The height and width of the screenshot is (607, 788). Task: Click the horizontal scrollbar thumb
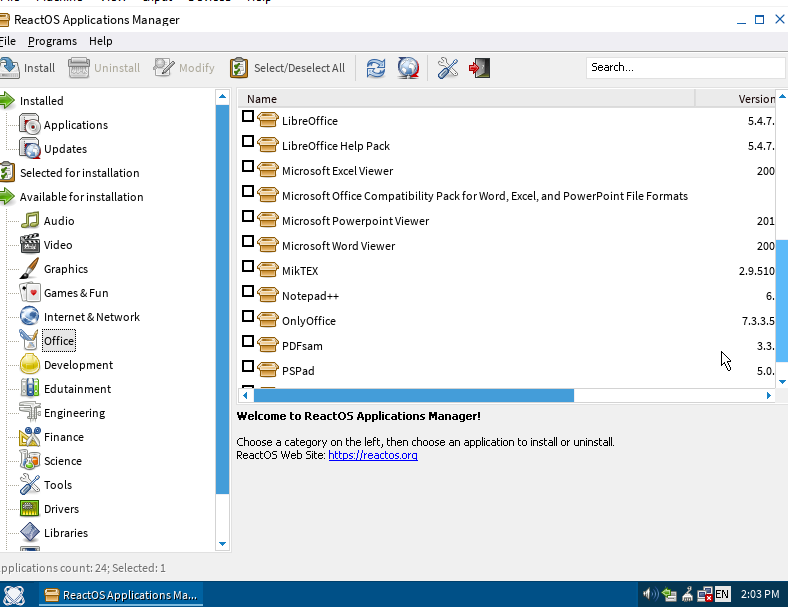[x=414, y=395]
